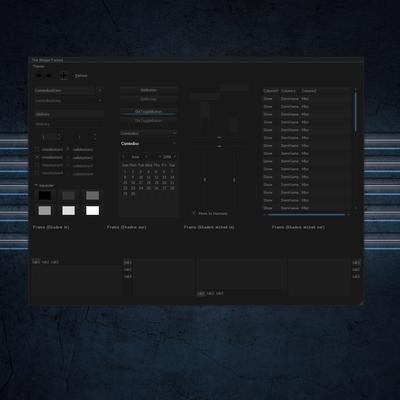This screenshot has height=400, width=400.
Task: Sort by the Column1 header
Action: pos(271,91)
